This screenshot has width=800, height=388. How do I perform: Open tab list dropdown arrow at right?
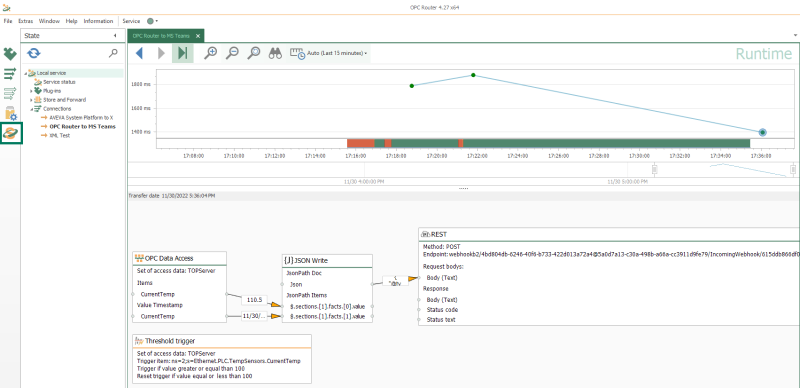[x=795, y=36]
